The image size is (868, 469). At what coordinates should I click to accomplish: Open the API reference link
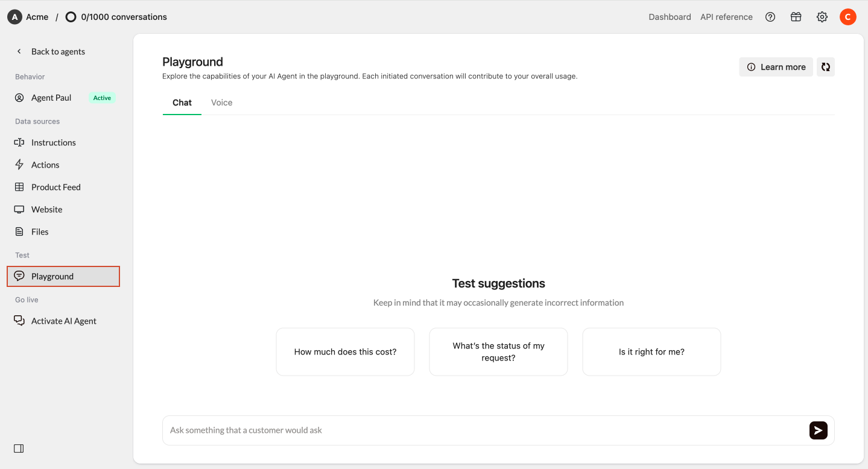726,17
